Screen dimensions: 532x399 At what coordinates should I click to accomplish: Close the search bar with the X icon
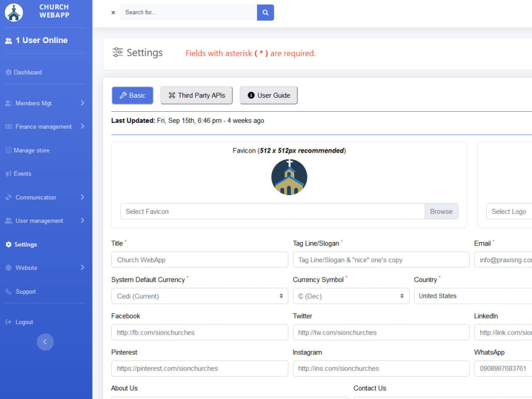[x=113, y=13]
